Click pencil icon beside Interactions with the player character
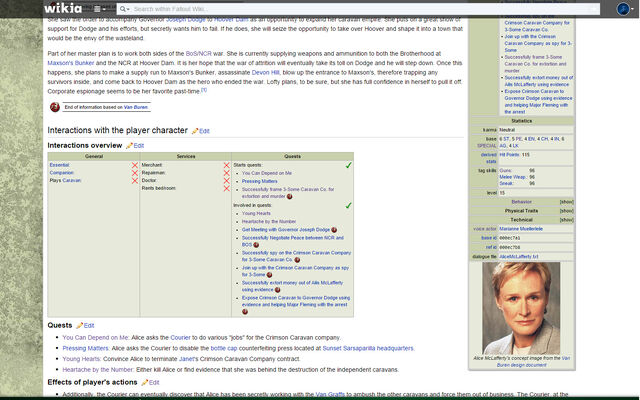 (195, 131)
